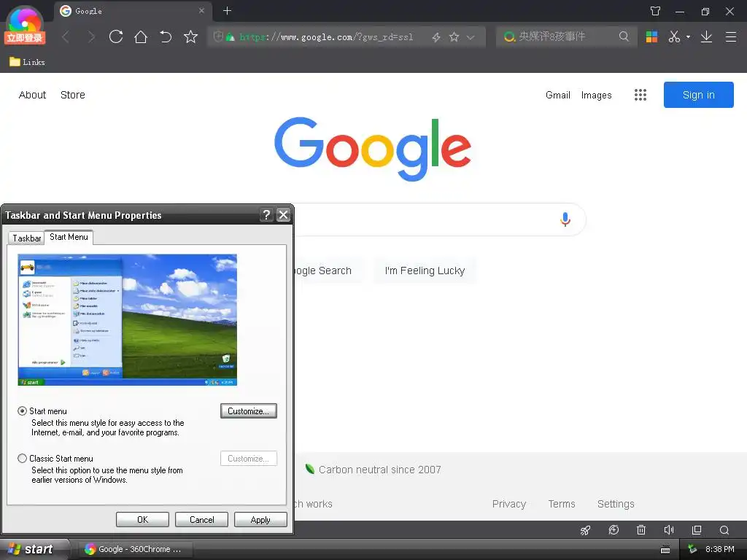Click Apply in Taskbar Properties dialog

[x=260, y=519]
